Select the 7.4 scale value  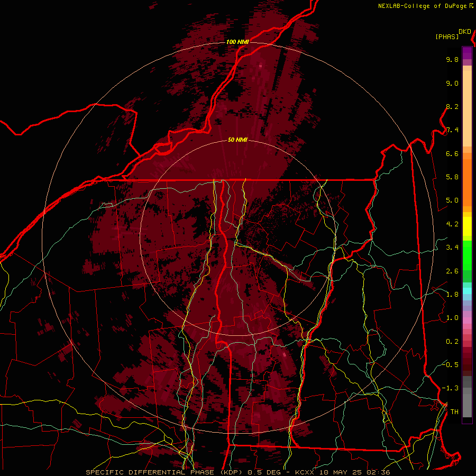tap(452, 130)
